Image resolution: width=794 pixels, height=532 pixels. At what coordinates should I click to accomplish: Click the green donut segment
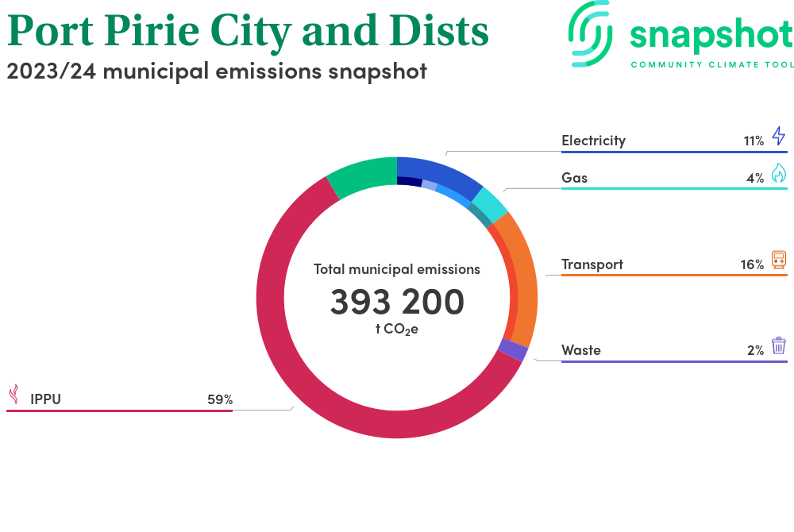pyautogui.click(x=363, y=175)
